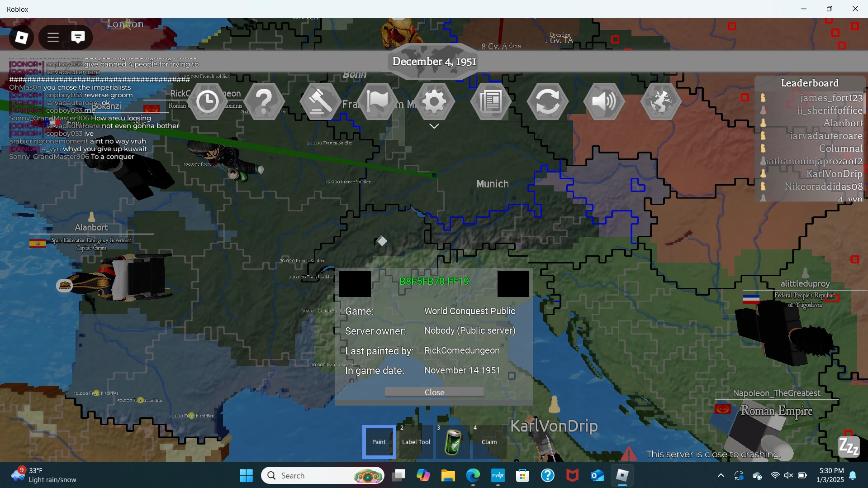868x488 pixels.
Task: Open help with the question mark hexagon
Action: tap(264, 101)
